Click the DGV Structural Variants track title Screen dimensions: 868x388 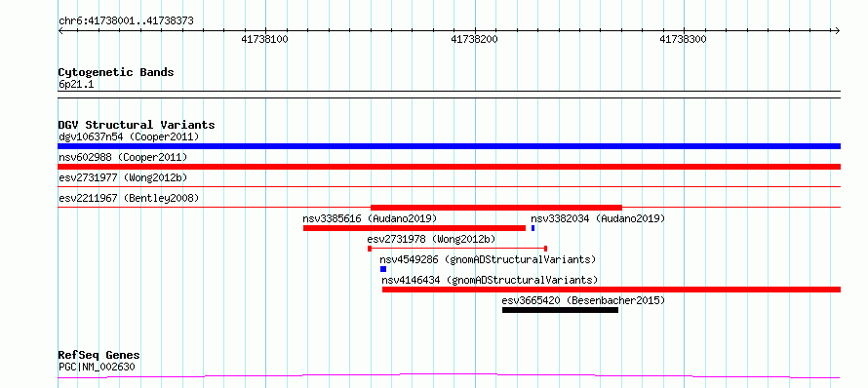click(137, 125)
